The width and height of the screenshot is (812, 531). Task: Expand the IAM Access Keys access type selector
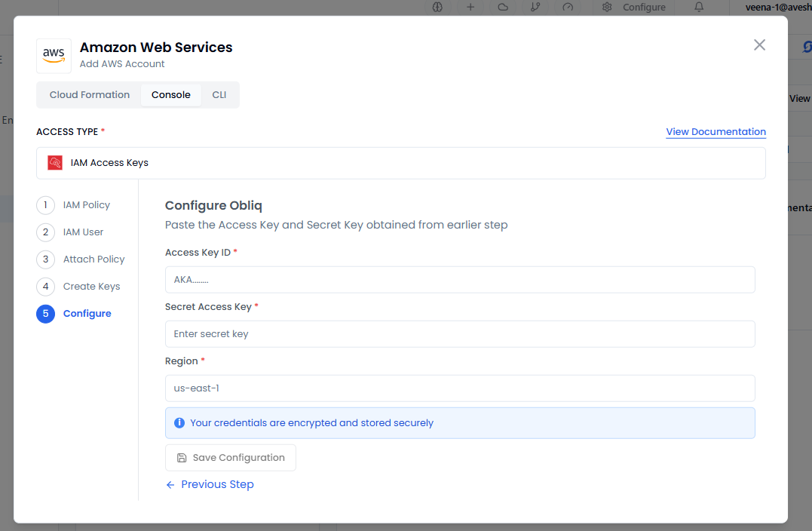400,163
